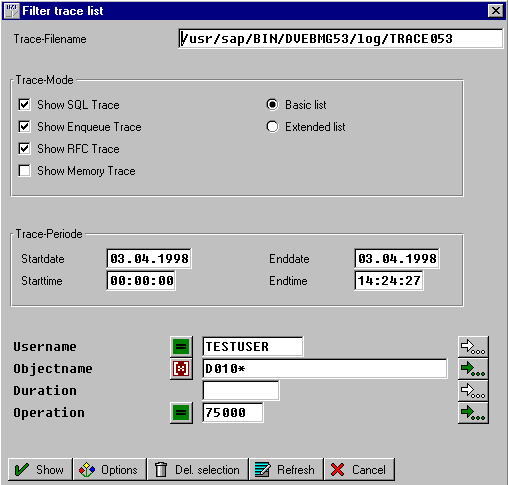
Task: Open multiple selection arrow for Duration
Action: click(473, 391)
